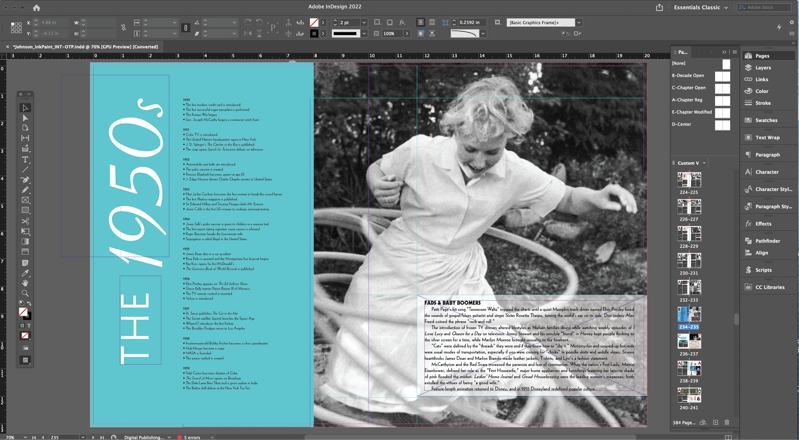Image resolution: width=799 pixels, height=440 pixels.
Task: Open the 100% opacity arrow
Action: point(407,34)
